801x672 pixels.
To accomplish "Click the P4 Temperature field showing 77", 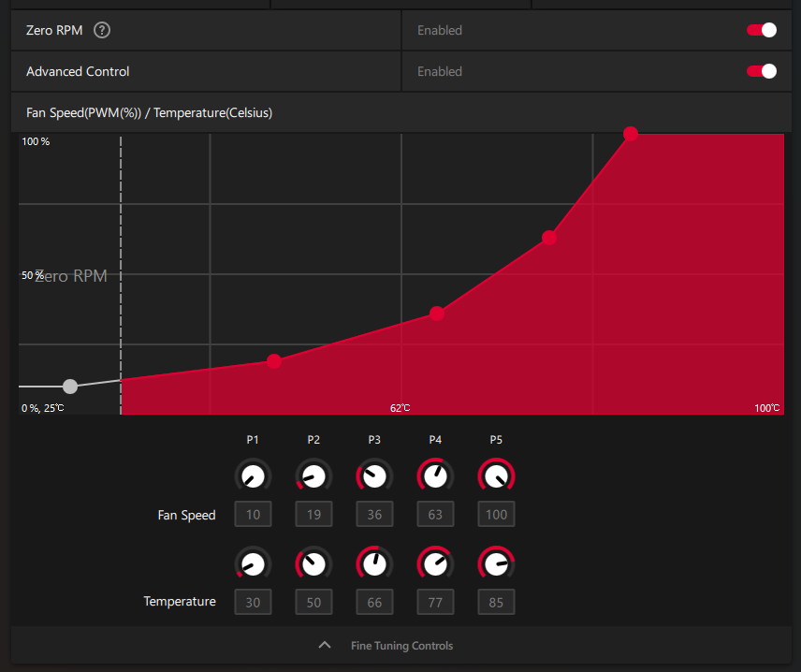I will (x=435, y=602).
